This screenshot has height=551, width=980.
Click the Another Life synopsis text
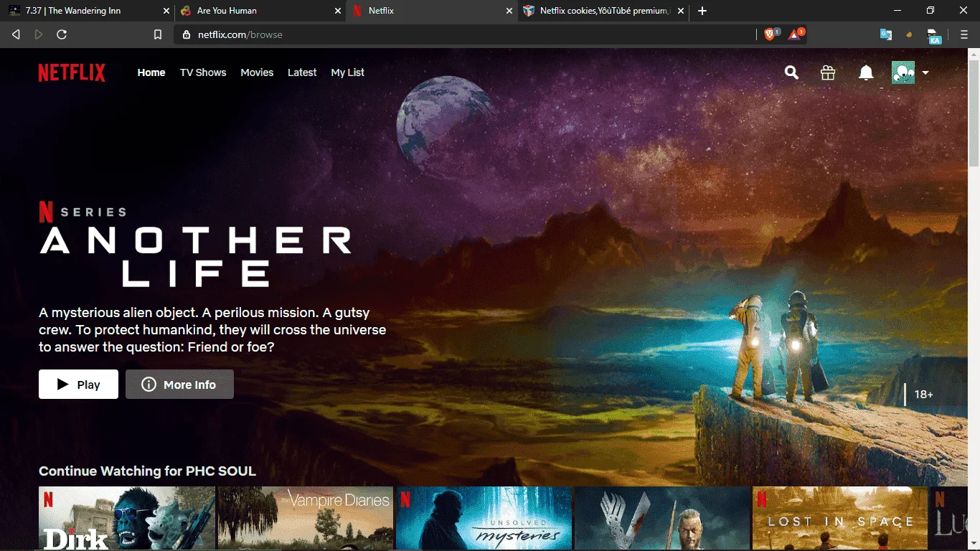click(x=212, y=330)
